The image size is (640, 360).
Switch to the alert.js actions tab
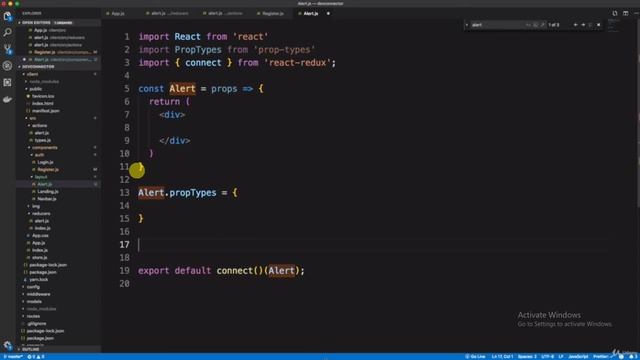(x=226, y=13)
